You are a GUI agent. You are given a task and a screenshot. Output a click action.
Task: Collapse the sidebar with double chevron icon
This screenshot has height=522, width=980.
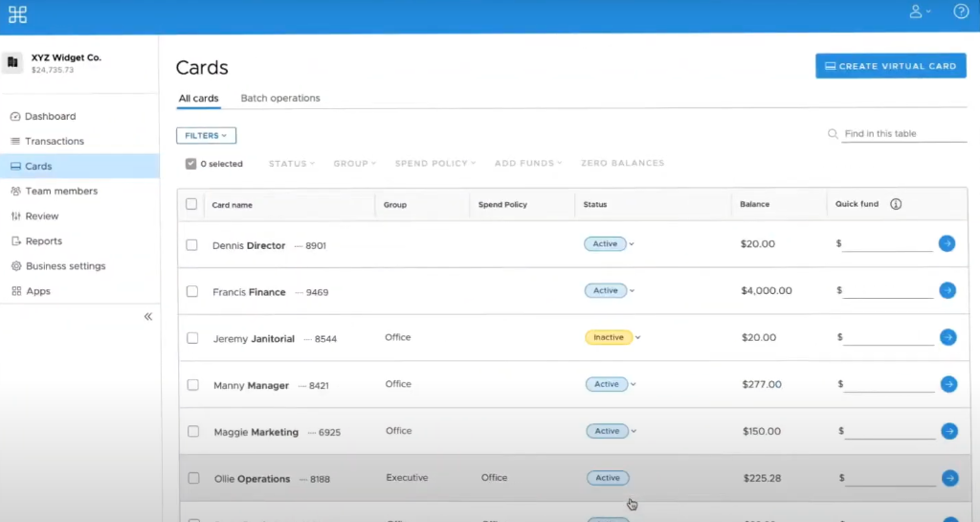click(148, 316)
